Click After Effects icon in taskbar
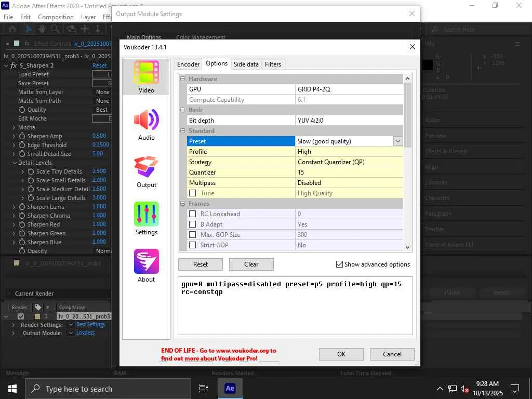532x399 pixels. tap(230, 389)
